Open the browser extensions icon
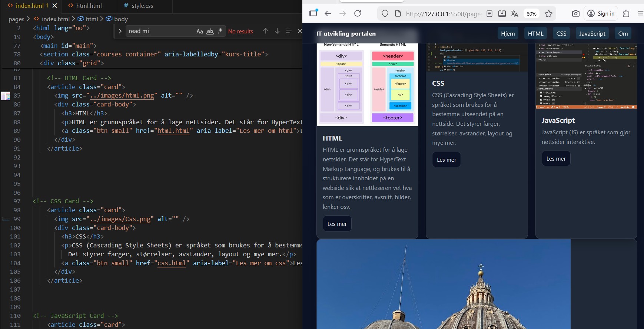This screenshot has height=329, width=644. pos(626,14)
